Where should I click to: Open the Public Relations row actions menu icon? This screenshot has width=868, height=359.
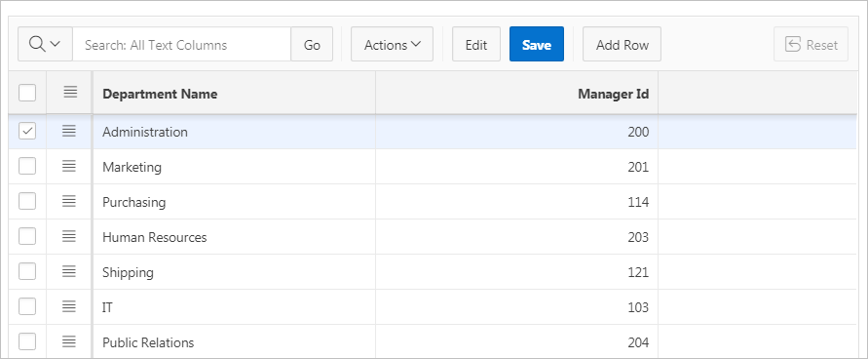coord(68,341)
